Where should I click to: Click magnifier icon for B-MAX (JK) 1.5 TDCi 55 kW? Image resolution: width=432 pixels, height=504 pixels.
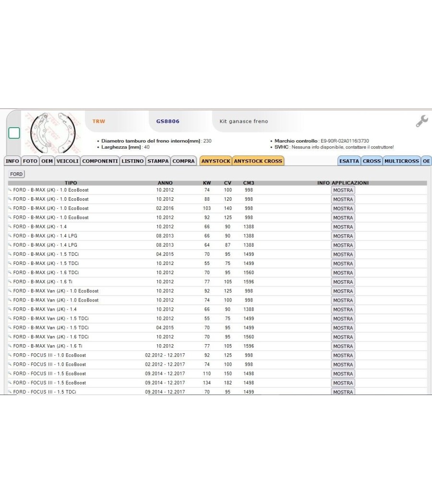tap(10, 263)
